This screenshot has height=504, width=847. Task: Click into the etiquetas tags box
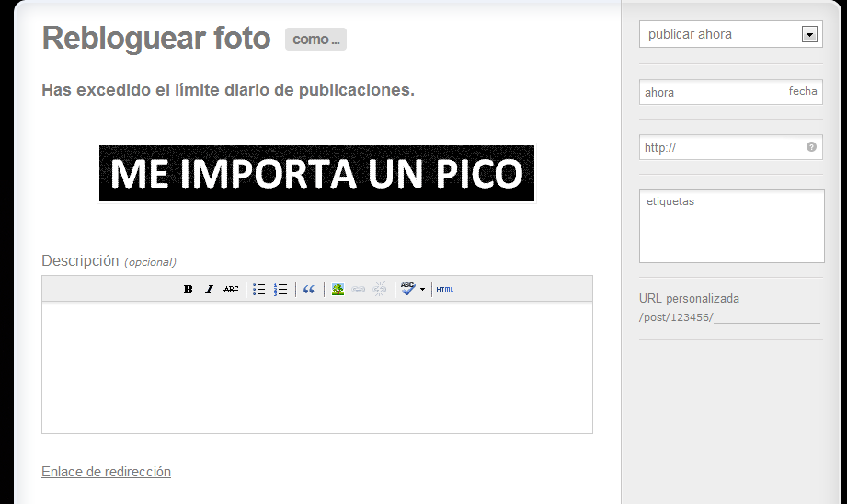point(732,226)
